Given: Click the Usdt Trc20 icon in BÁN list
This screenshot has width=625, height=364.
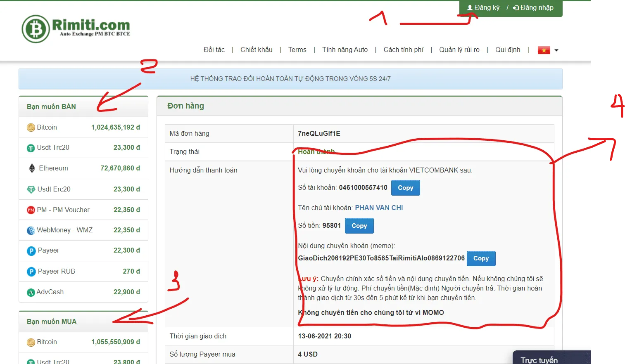Looking at the screenshot, I should [31, 148].
